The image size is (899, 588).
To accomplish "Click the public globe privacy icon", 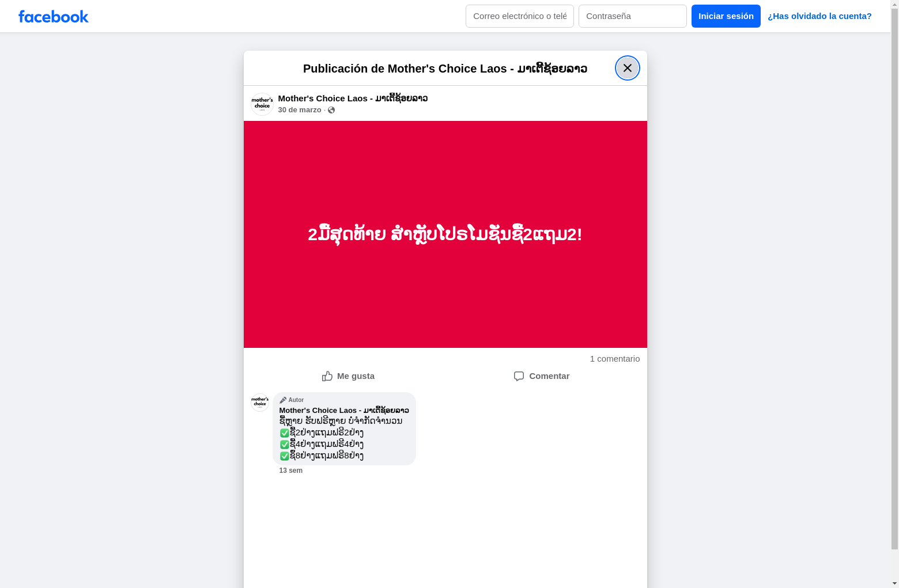I will click(331, 110).
